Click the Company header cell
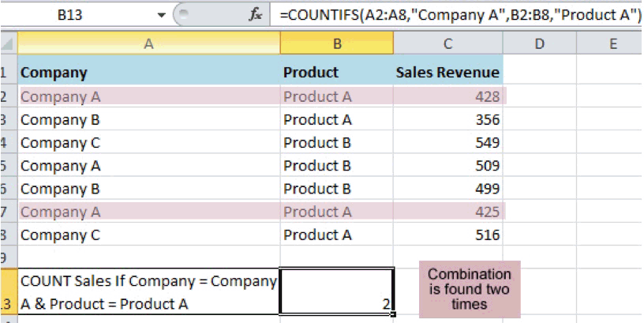 (x=148, y=73)
